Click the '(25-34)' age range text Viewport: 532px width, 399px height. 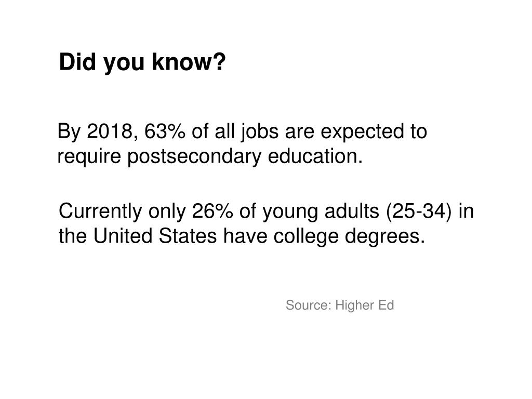[419, 212]
